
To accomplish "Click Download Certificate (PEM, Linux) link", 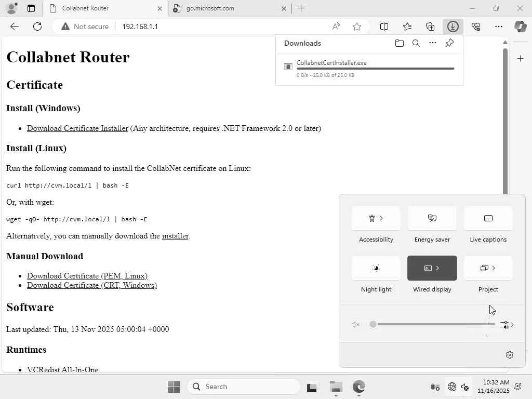I will [x=87, y=276].
